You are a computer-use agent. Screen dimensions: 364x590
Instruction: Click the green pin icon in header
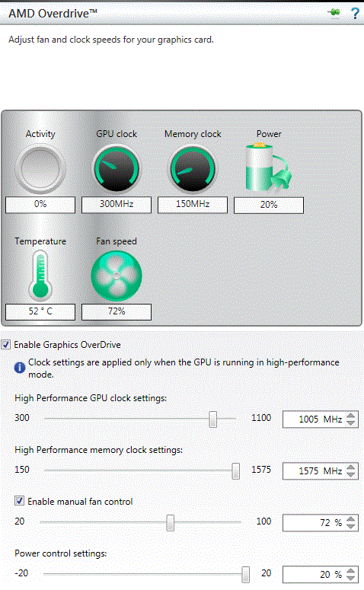click(334, 13)
